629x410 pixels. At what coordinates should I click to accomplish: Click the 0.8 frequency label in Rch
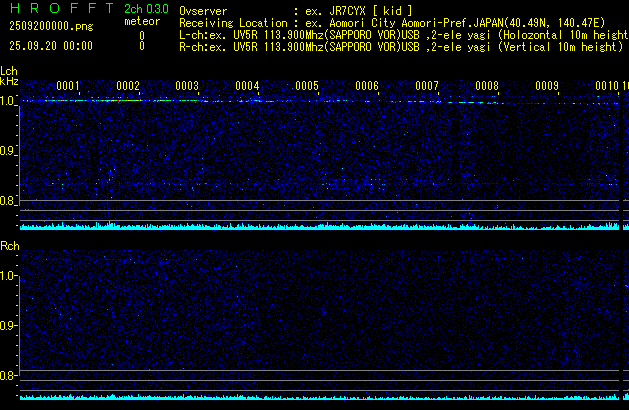[x=8, y=376]
